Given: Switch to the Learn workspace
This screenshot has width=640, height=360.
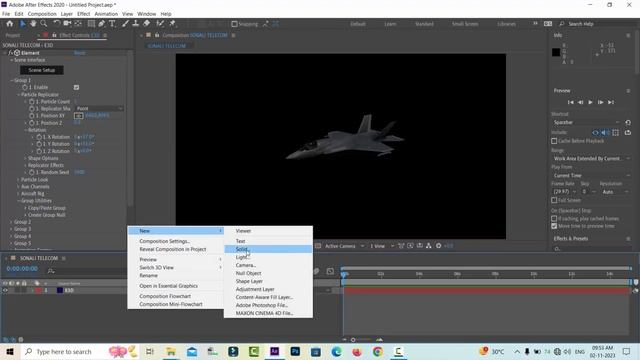Looking at the screenshot, I should [x=390, y=24].
